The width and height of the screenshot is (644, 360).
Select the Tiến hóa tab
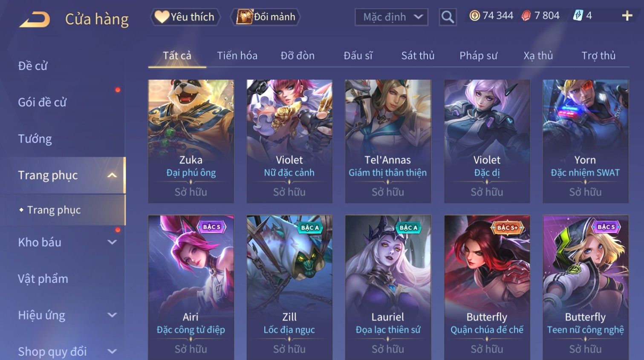click(x=237, y=56)
